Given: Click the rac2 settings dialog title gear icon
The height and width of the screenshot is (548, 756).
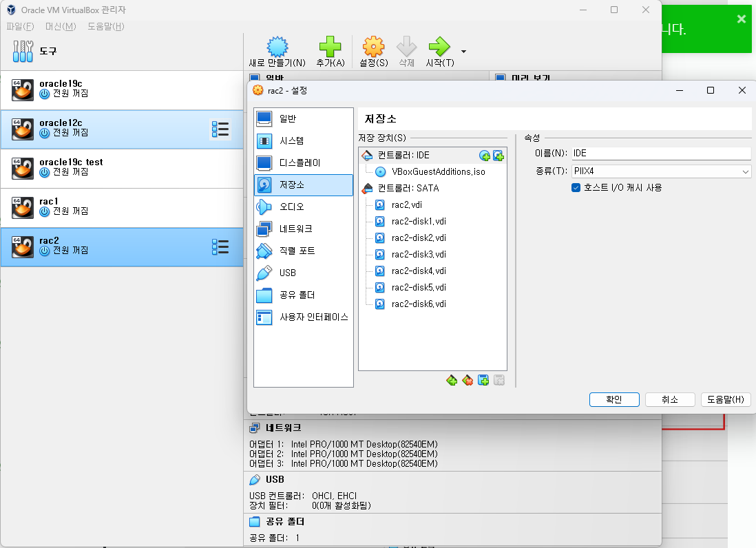Looking at the screenshot, I should [258, 90].
